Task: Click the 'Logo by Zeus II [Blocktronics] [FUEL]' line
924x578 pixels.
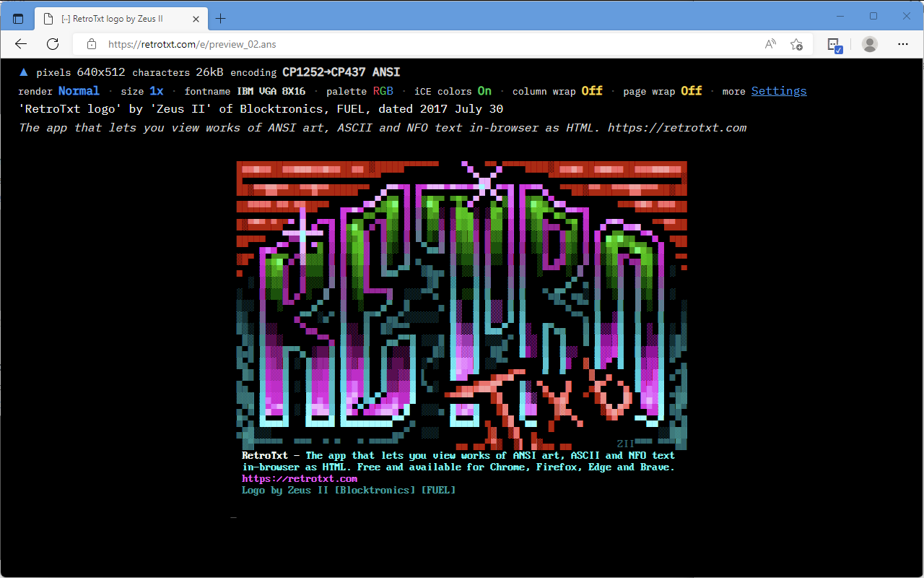Action: tap(349, 490)
